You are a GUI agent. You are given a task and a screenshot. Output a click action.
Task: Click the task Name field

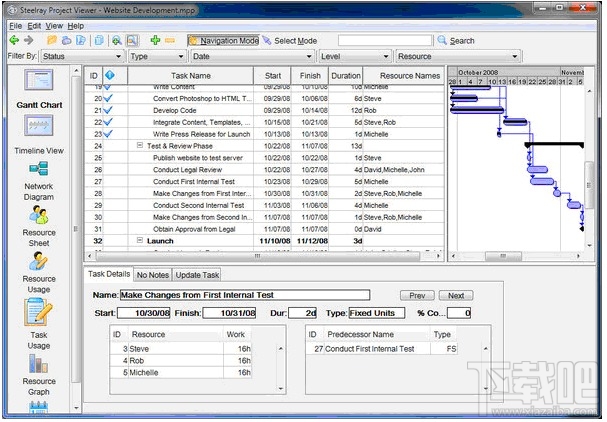(245, 295)
